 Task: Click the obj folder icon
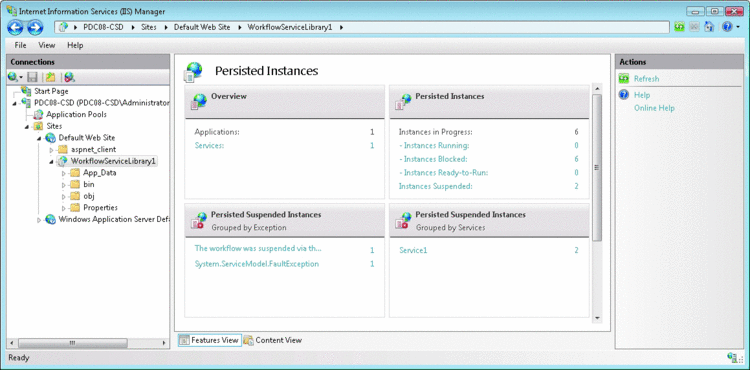75,196
